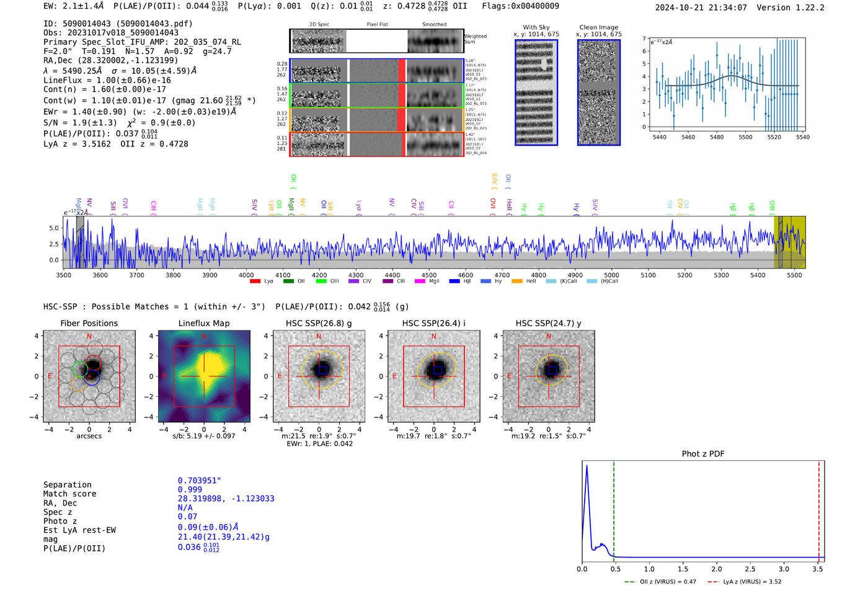868x591 pixels.
Task: Click the red Lyα swatch in the spectrum legend
Action: 255,282
